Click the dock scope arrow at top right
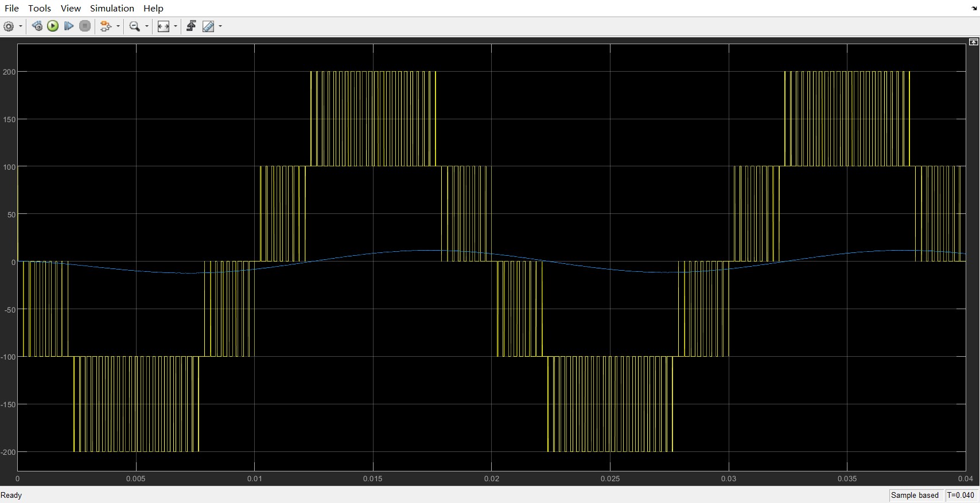Image resolution: width=980 pixels, height=503 pixels. point(974,8)
